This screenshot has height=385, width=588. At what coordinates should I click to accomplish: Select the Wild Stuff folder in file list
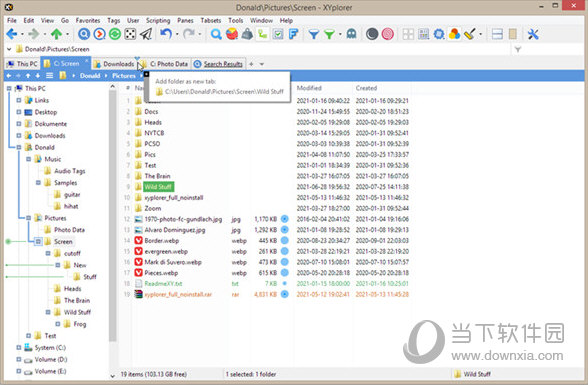(158, 187)
